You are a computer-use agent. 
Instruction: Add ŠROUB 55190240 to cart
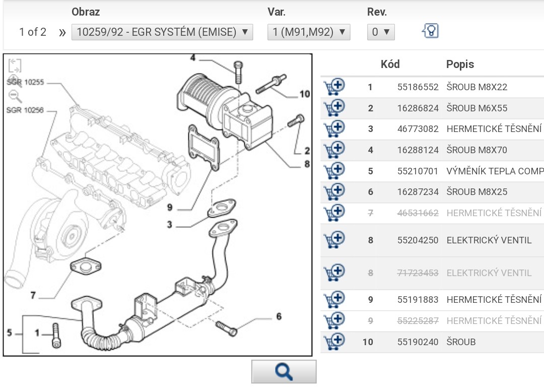[334, 342]
